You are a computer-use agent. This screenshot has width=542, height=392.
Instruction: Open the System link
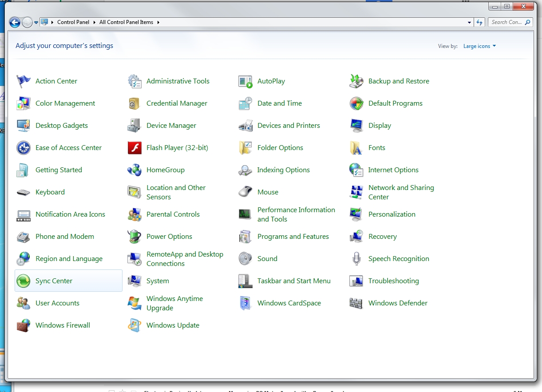click(x=158, y=281)
